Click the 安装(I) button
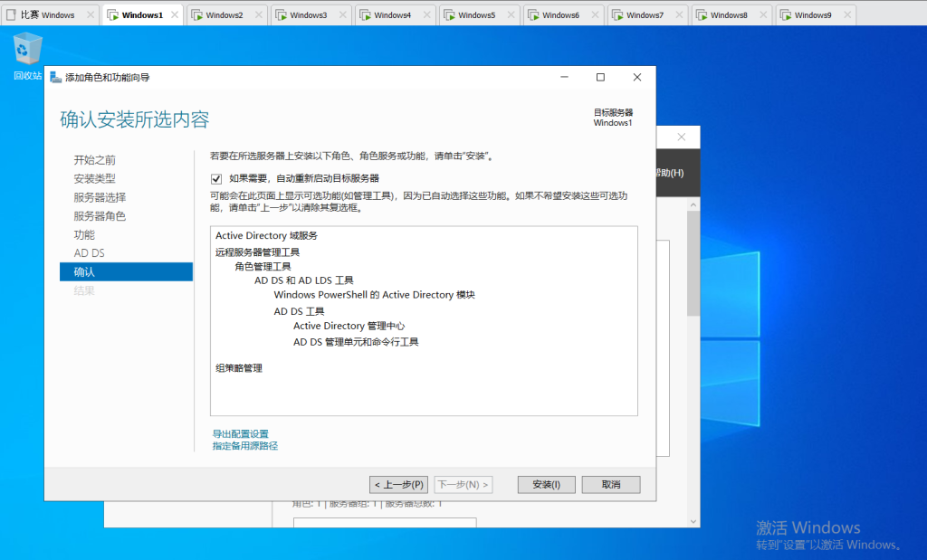This screenshot has height=560, width=927. tap(546, 485)
